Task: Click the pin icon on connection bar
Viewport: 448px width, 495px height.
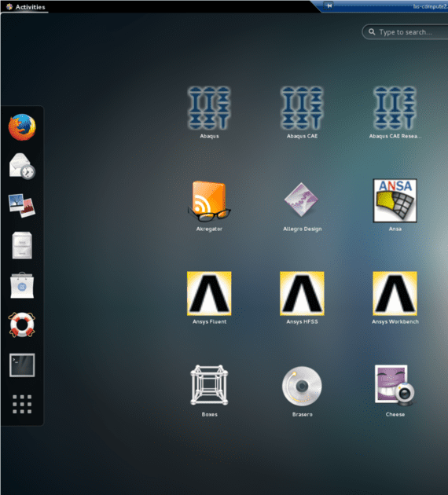Action: click(x=329, y=5)
